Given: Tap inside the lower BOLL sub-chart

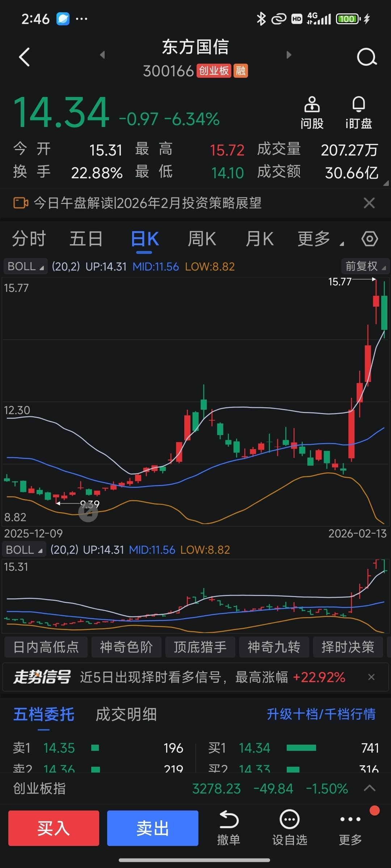Looking at the screenshot, I should pyautogui.click(x=195, y=596).
